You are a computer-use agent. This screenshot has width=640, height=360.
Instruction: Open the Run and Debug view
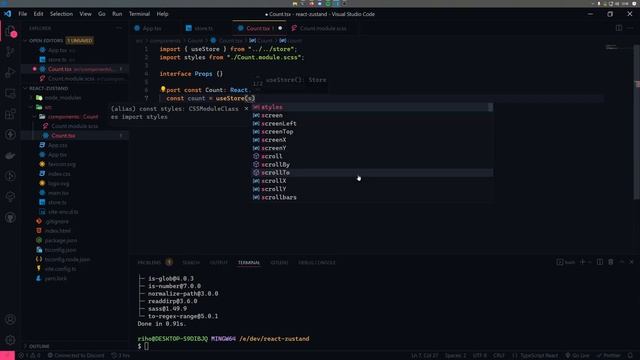coord(11,73)
